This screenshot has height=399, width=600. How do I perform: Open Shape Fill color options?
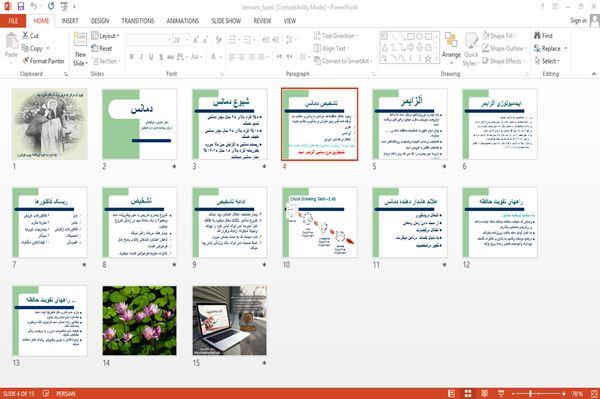499,36
